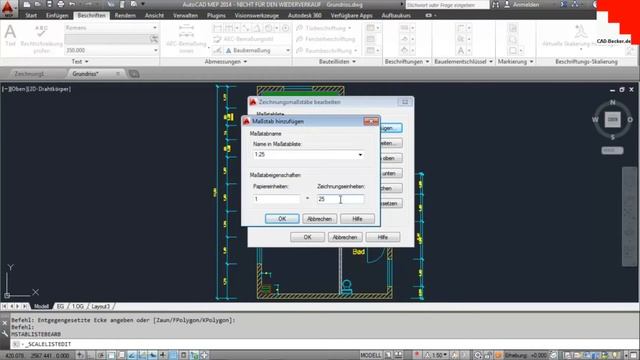Switch to the Layout3 layout tab

coord(100,306)
